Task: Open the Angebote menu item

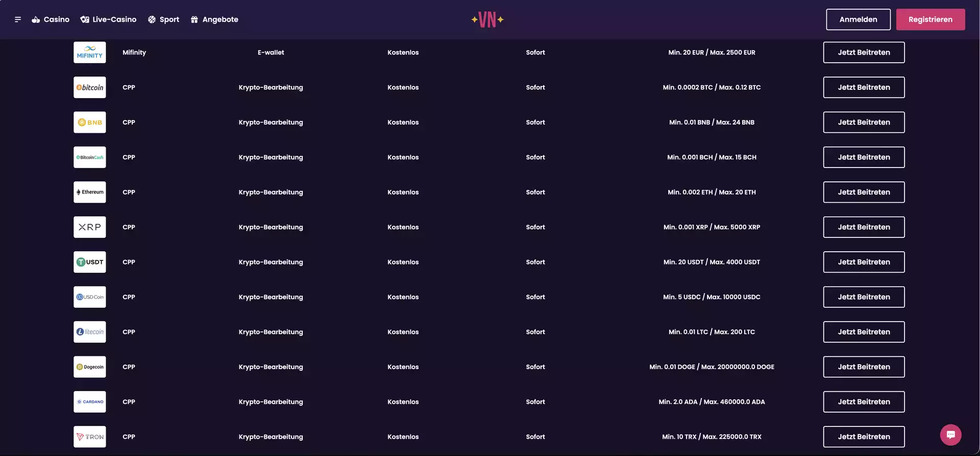Action: click(x=214, y=19)
